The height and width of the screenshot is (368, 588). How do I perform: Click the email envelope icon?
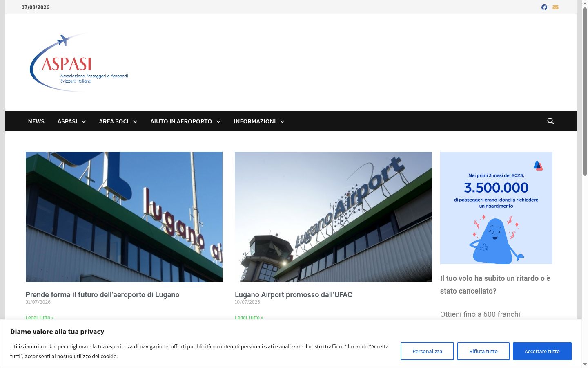[x=555, y=7]
